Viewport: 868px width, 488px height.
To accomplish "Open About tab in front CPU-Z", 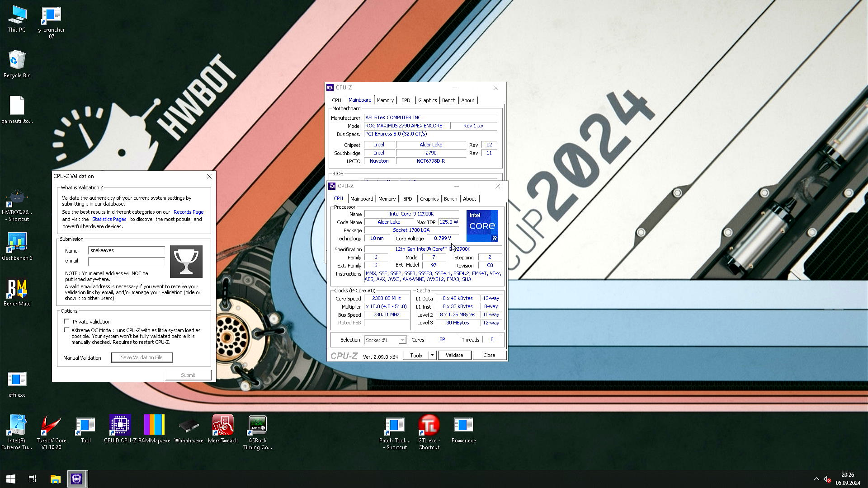I will [469, 199].
